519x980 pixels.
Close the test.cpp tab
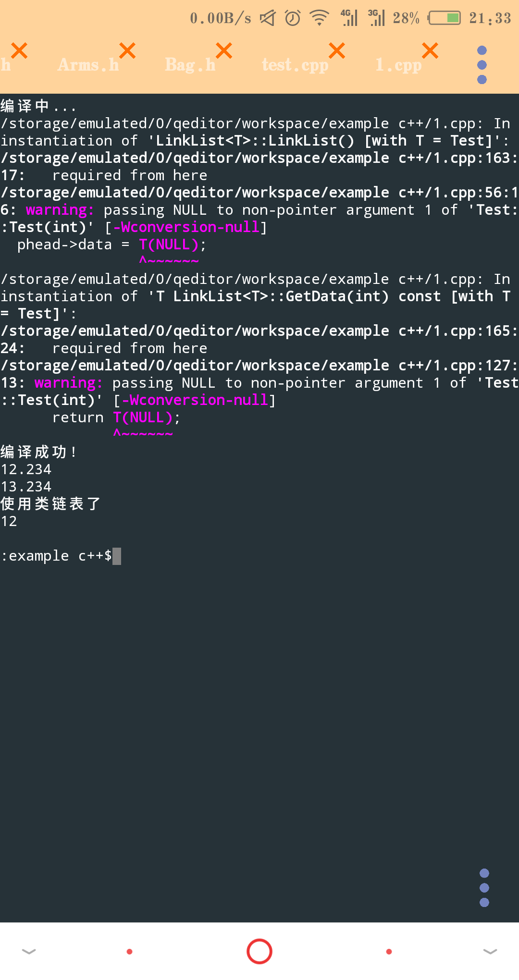coord(337,50)
